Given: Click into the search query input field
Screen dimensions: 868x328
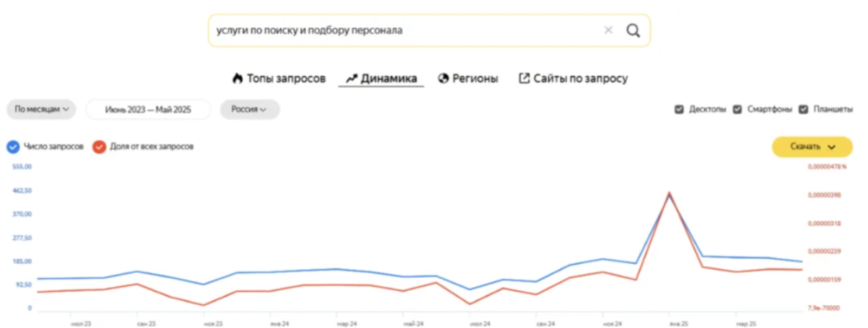Looking at the screenshot, I should 401,30.
